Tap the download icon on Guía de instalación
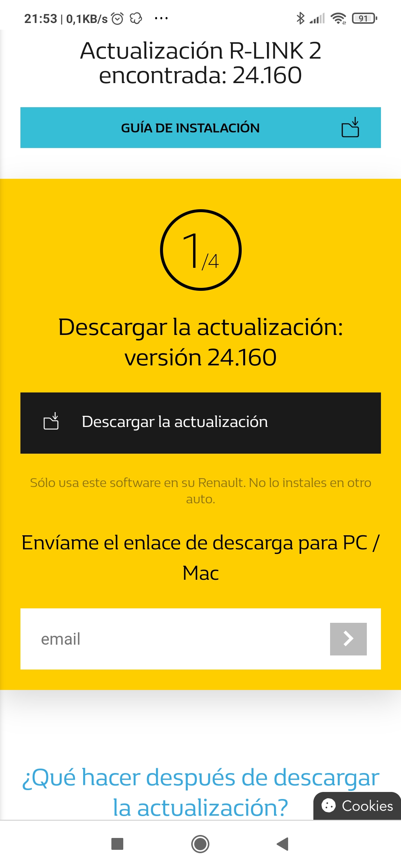This screenshot has width=401, height=868. tap(350, 128)
